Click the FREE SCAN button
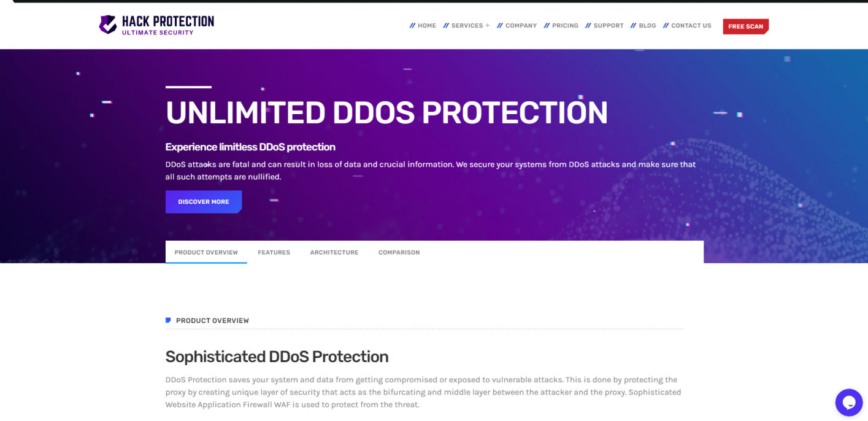 [745, 26]
